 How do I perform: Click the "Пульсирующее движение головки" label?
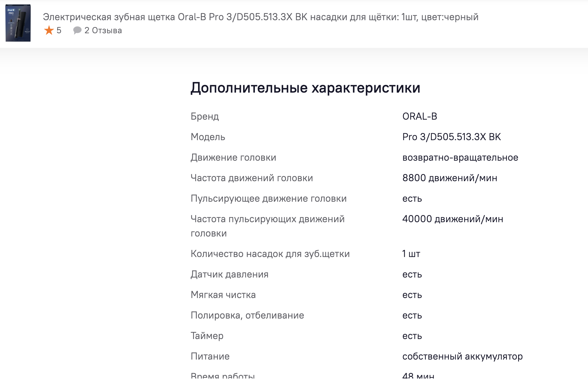point(269,199)
